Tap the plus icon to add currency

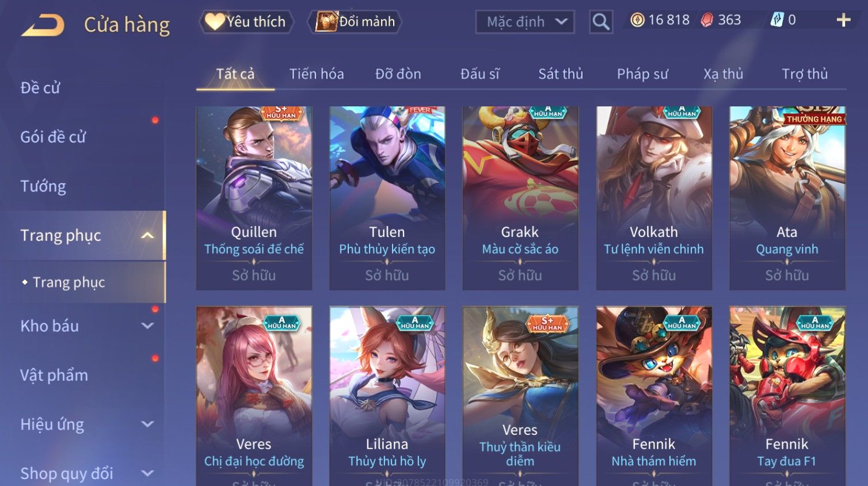point(843,20)
